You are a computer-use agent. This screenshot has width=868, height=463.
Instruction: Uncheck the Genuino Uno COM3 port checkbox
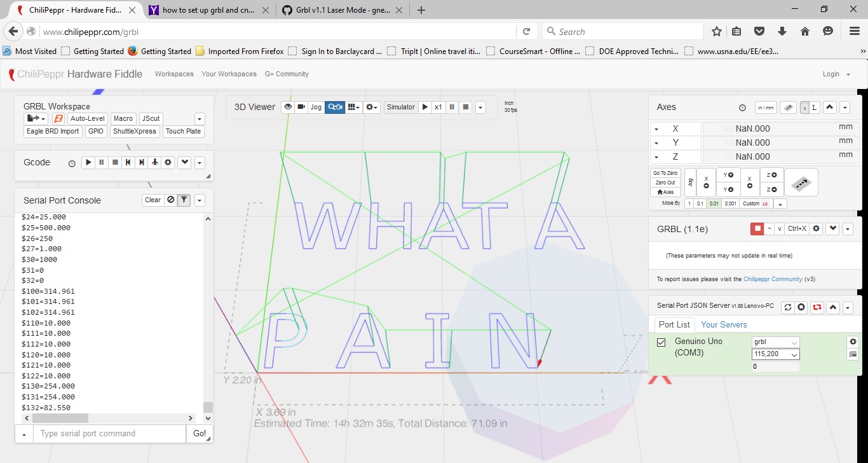click(661, 343)
